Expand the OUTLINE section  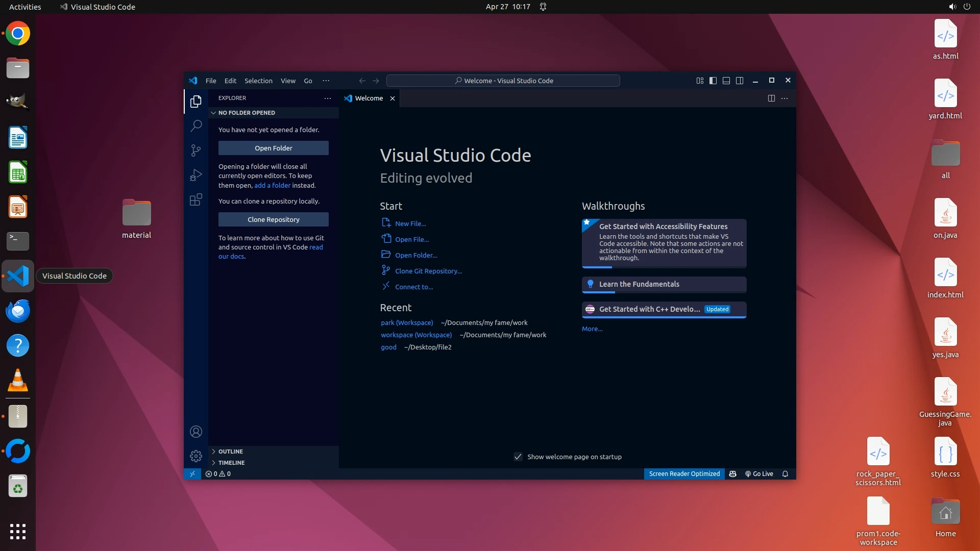pyautogui.click(x=231, y=452)
